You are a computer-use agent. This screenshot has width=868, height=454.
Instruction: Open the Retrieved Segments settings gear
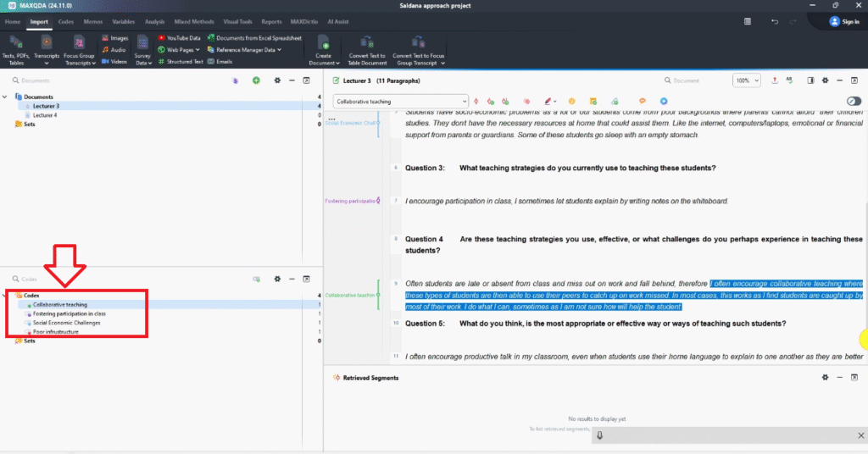[x=825, y=377]
